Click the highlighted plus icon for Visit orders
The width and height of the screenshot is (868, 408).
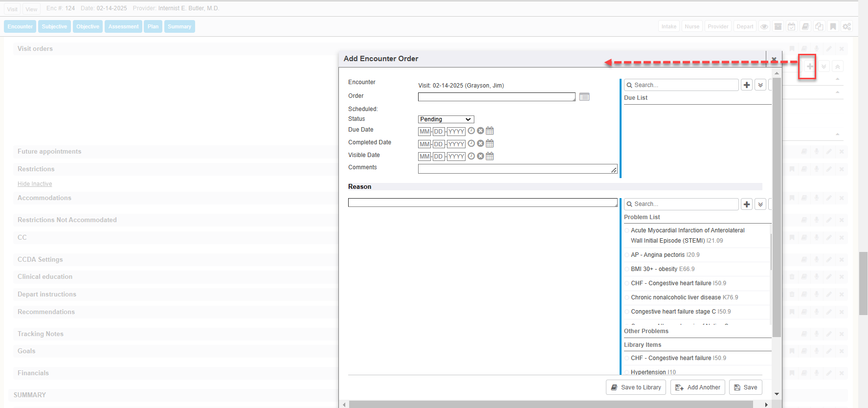point(809,67)
